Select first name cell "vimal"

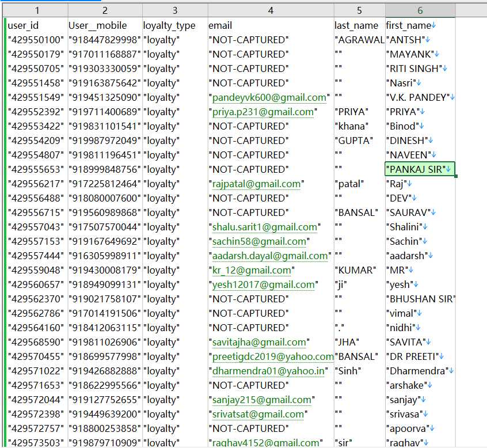[x=420, y=313]
